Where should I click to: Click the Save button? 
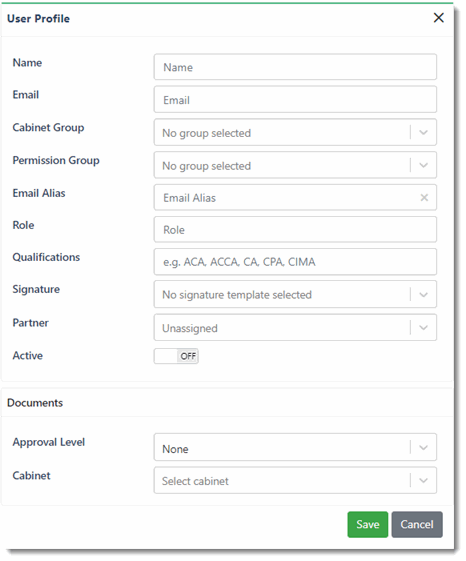click(368, 525)
